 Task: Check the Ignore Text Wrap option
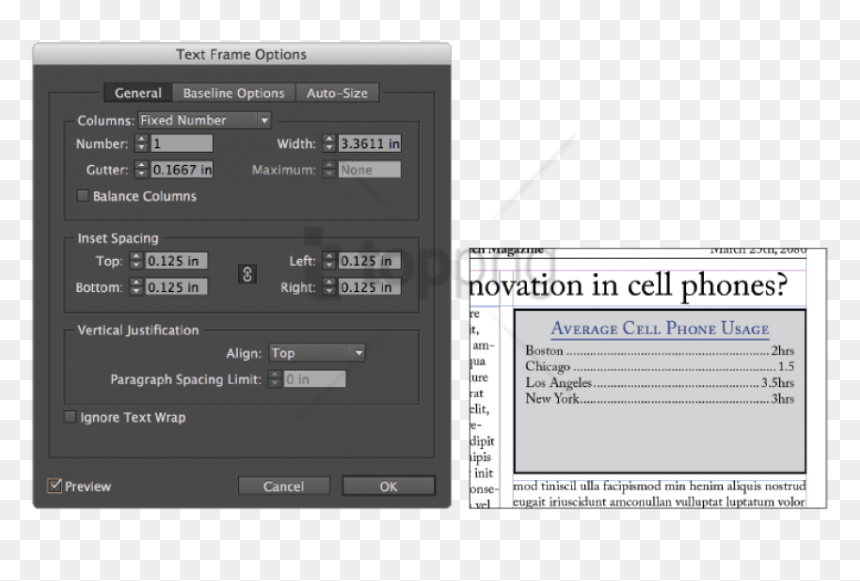click(70, 417)
